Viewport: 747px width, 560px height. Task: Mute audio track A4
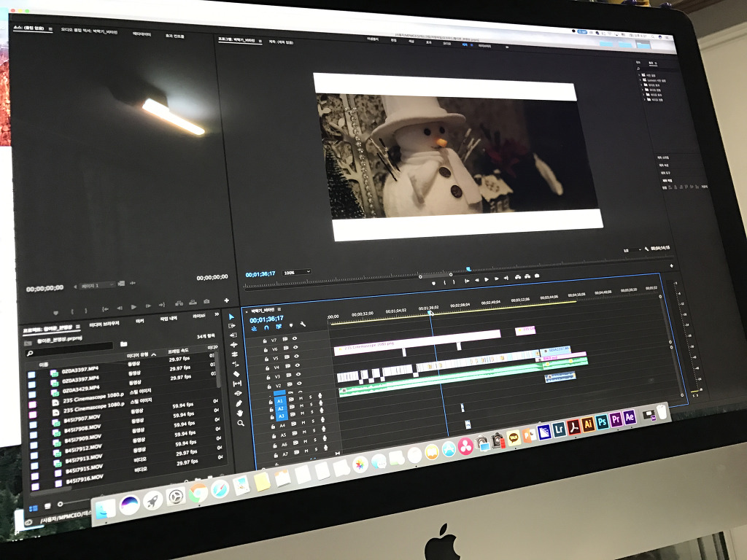pyautogui.click(x=303, y=422)
